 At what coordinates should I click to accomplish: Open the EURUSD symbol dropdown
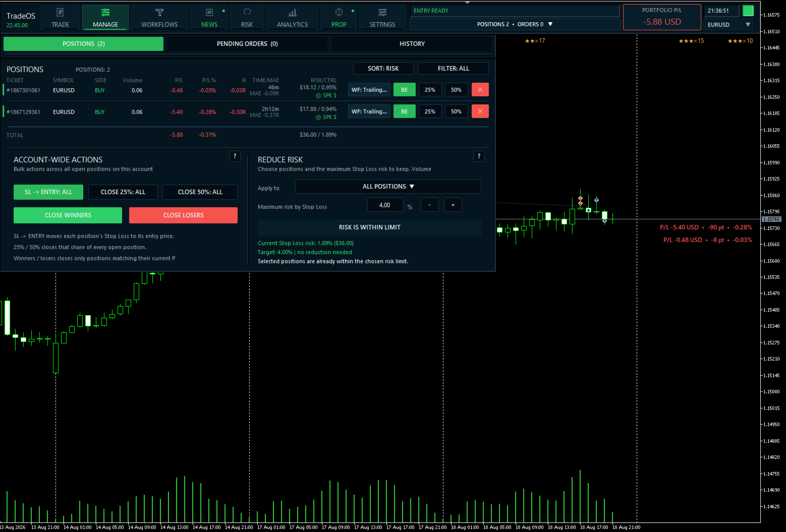click(729, 25)
